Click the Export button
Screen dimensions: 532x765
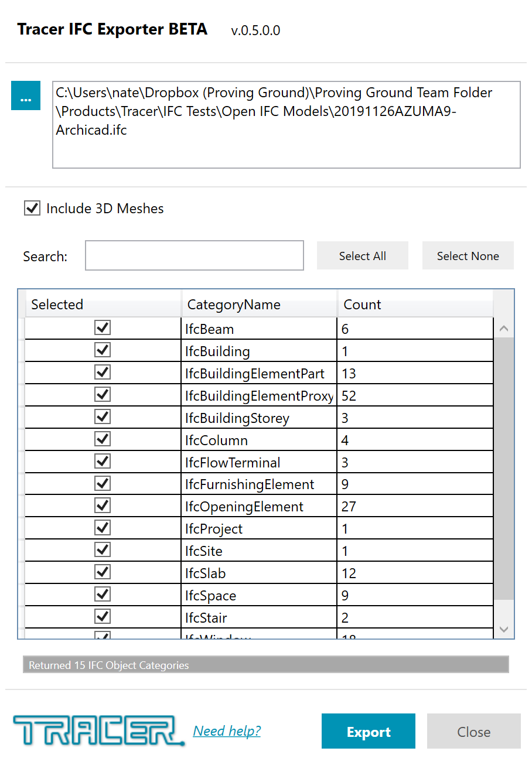[368, 731]
